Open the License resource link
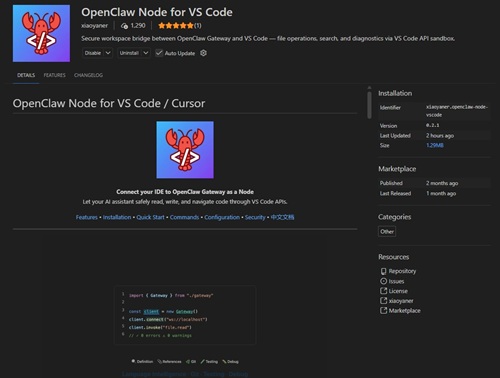The image size is (500, 378). (398, 291)
